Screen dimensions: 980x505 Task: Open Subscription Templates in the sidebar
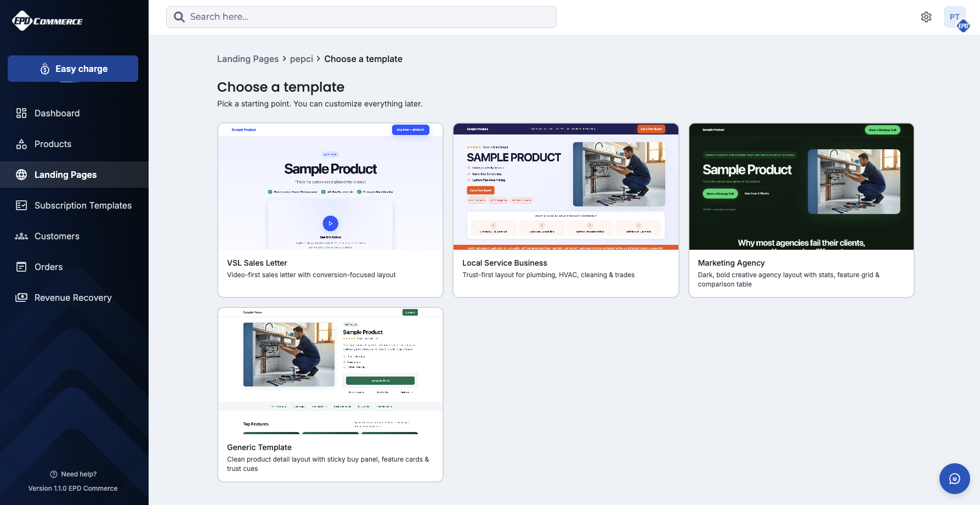tap(74, 205)
